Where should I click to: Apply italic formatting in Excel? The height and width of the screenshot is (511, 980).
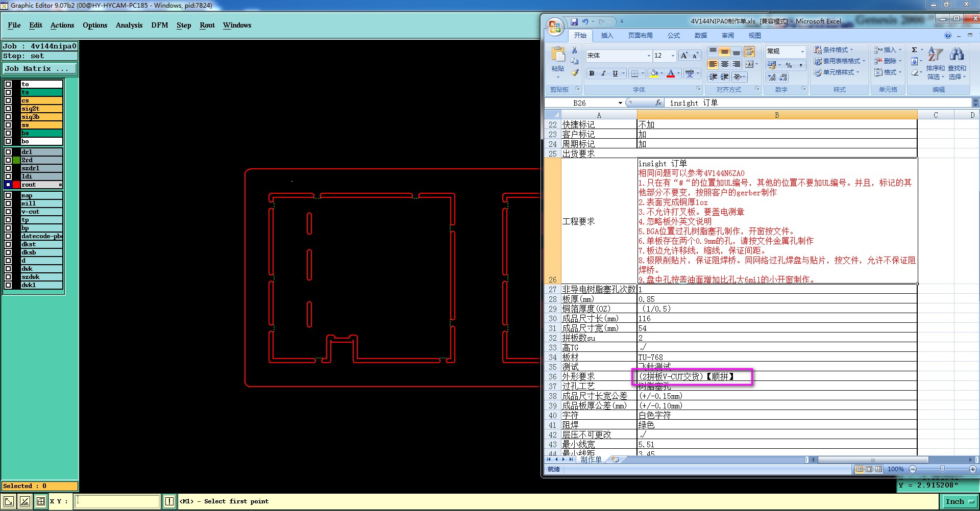tap(603, 73)
